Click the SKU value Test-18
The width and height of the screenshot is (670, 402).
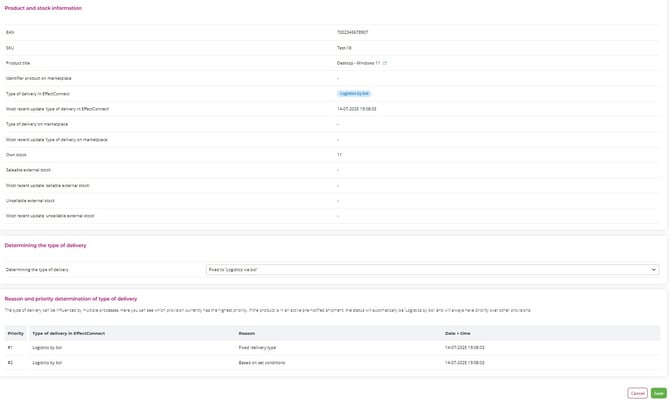tap(345, 47)
